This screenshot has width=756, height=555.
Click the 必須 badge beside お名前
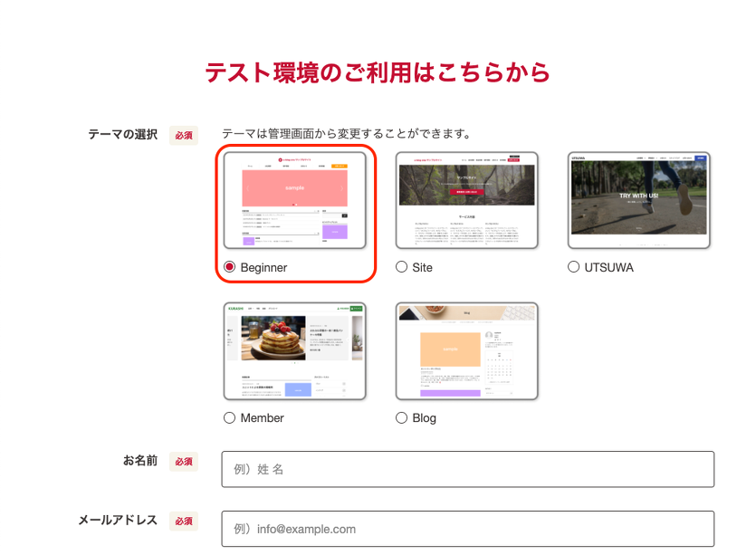[184, 462]
